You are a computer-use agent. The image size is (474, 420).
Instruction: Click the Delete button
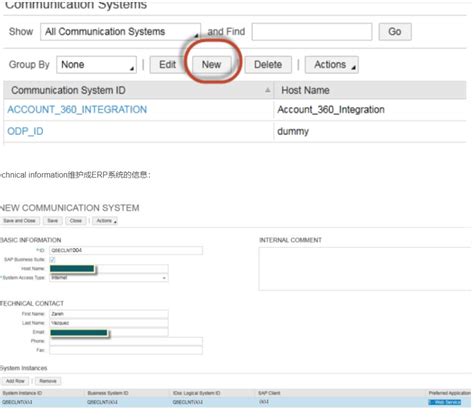click(x=268, y=64)
